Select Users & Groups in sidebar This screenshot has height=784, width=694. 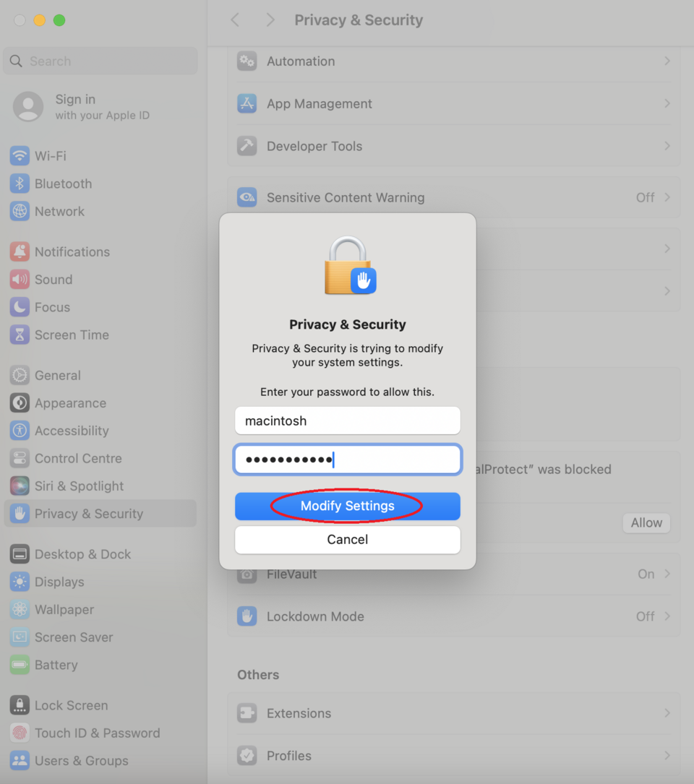[x=81, y=761]
